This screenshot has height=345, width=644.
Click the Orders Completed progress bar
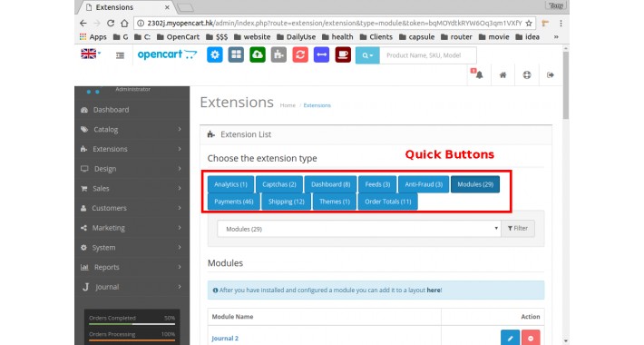(132, 324)
